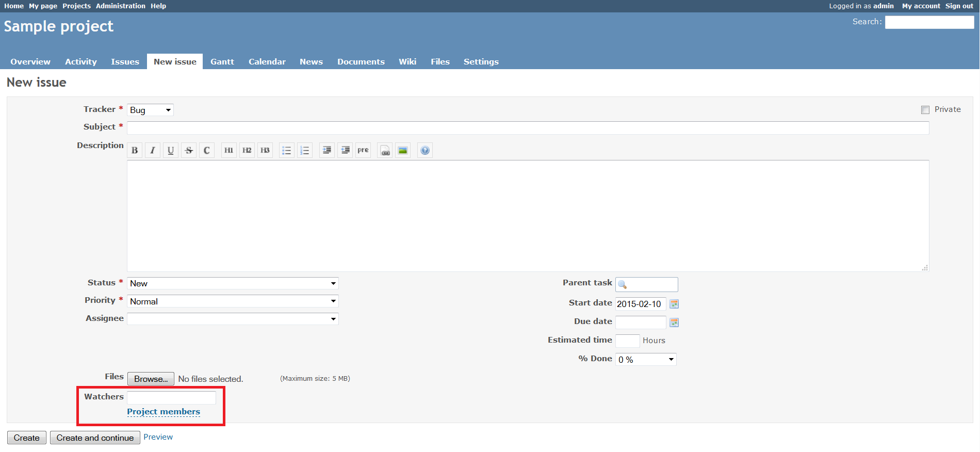Open the Preview link
Screen dimensions: 980x452
click(158, 437)
